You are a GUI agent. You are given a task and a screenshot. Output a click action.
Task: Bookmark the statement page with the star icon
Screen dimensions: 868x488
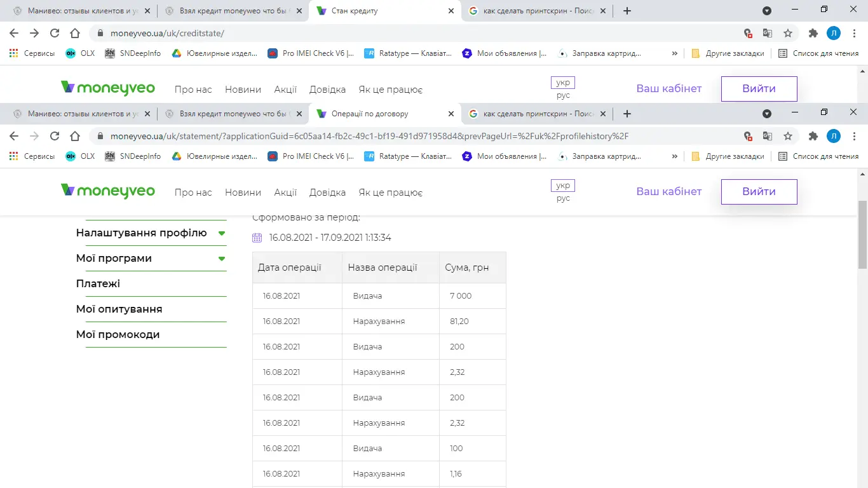[788, 136]
